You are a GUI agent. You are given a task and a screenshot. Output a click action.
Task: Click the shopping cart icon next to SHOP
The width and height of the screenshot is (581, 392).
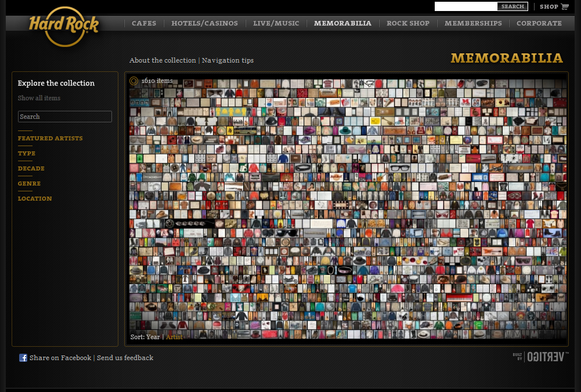click(565, 7)
